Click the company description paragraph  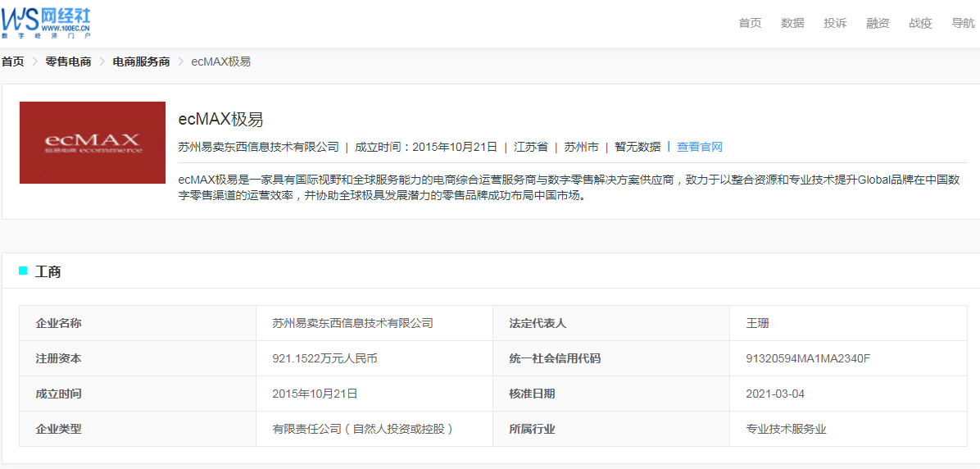569,188
